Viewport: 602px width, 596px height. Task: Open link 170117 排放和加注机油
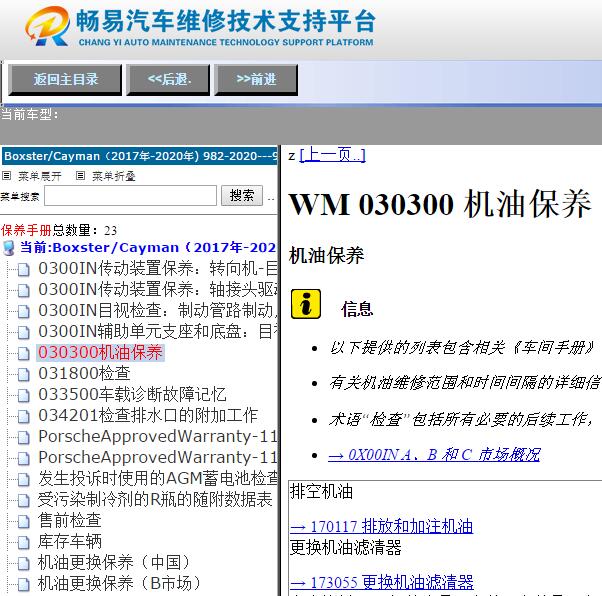pos(382,526)
